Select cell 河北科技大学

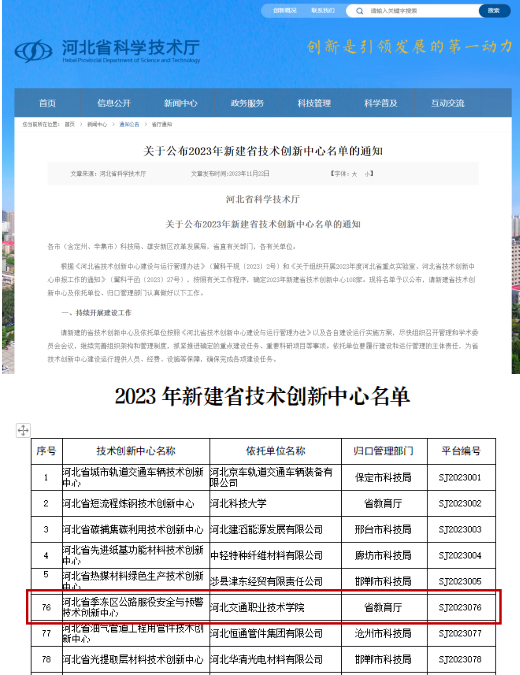pos(275,503)
